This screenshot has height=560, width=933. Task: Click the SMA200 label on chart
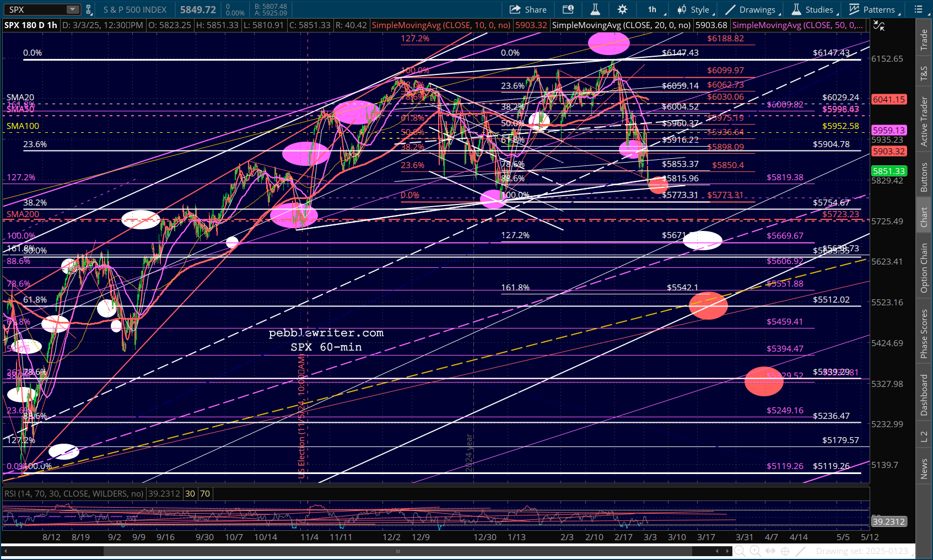(23, 214)
